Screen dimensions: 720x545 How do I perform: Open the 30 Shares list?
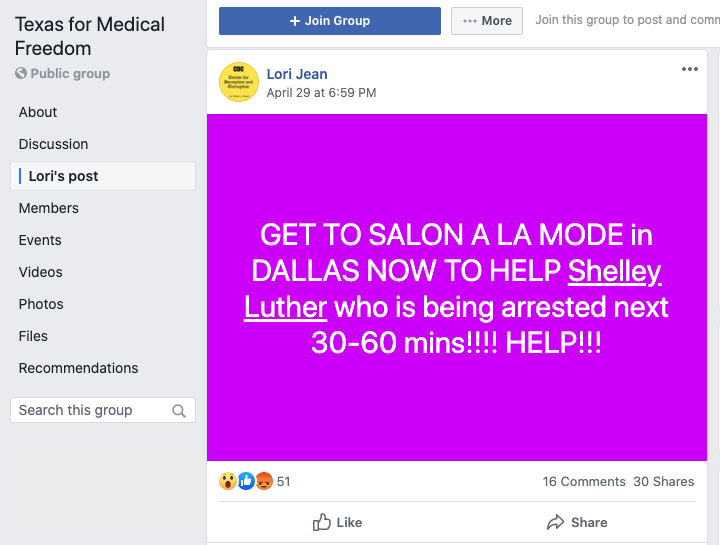(664, 482)
